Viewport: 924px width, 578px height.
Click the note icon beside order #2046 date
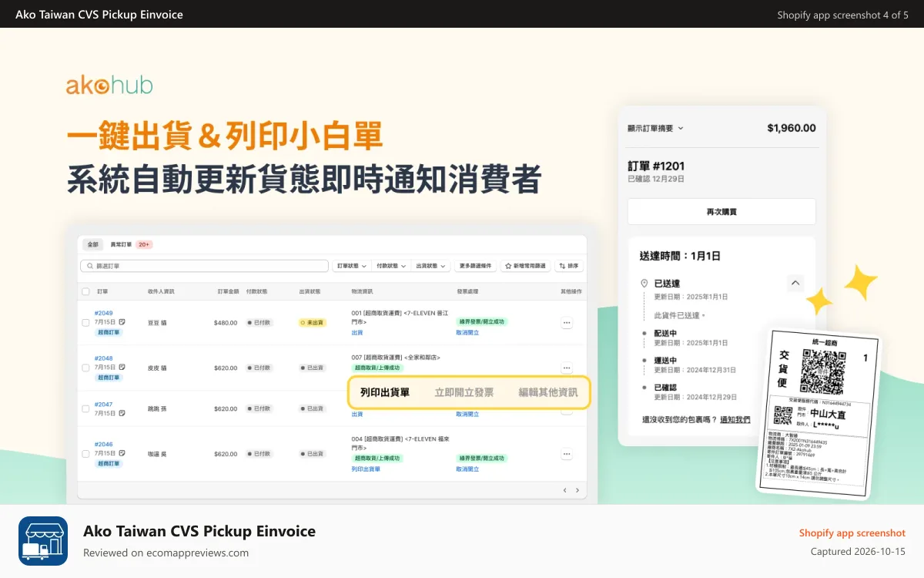coord(122,454)
